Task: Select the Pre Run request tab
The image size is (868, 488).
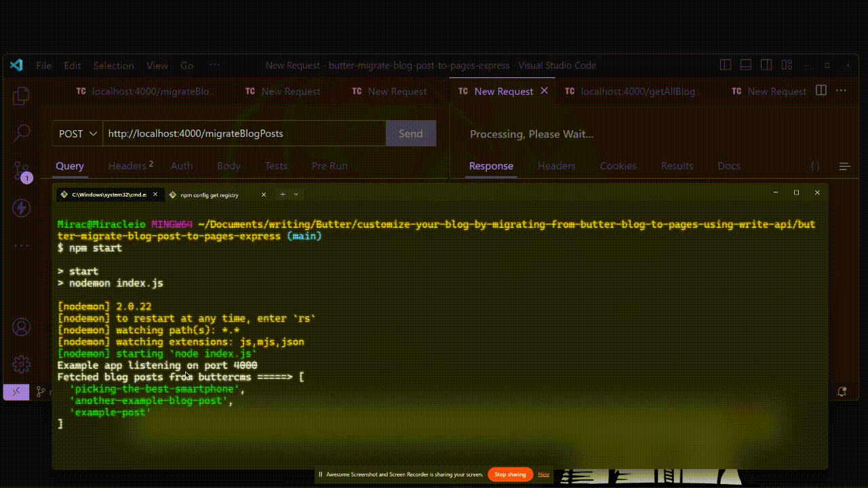Action: tap(330, 166)
